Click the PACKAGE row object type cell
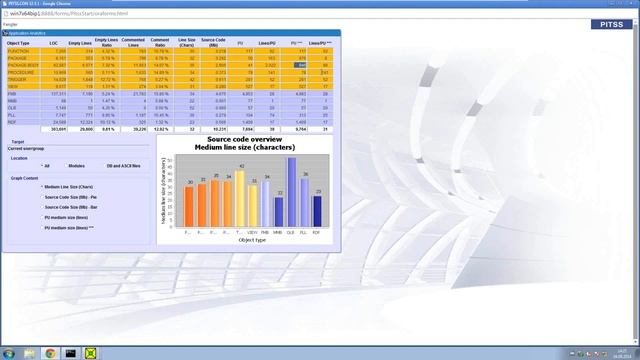 (23, 58)
